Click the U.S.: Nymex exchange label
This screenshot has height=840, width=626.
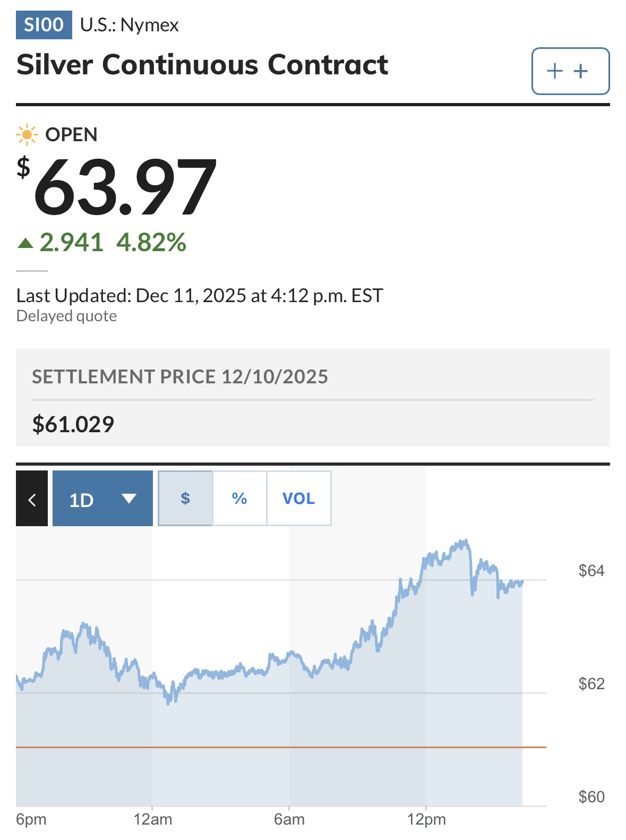(x=130, y=25)
